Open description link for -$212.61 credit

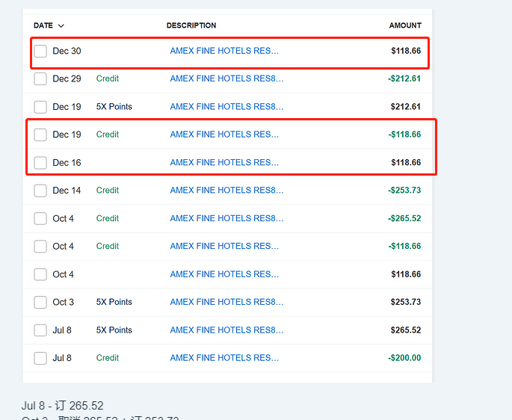click(x=226, y=79)
